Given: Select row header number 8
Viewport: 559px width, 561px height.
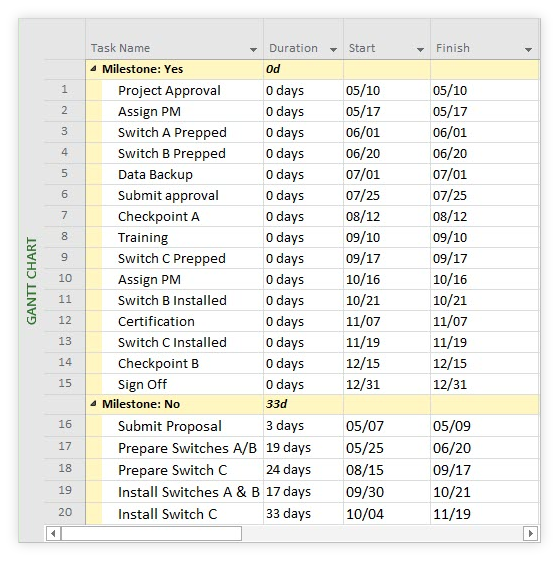Looking at the screenshot, I should point(64,236).
